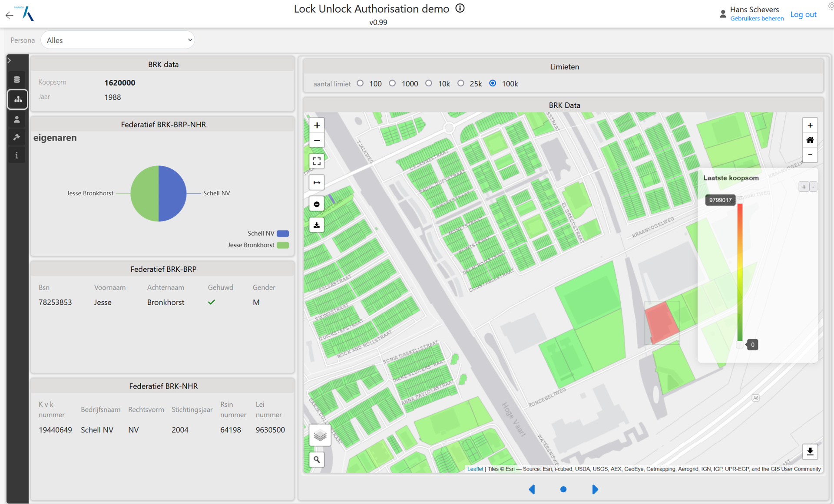Open the sidebar gavel icon
Image resolution: width=834 pixels, height=504 pixels.
click(x=17, y=137)
